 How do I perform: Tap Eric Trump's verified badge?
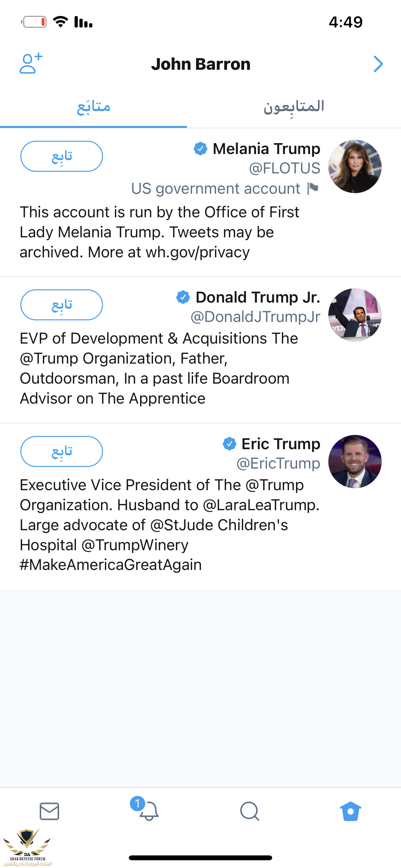coord(230,444)
